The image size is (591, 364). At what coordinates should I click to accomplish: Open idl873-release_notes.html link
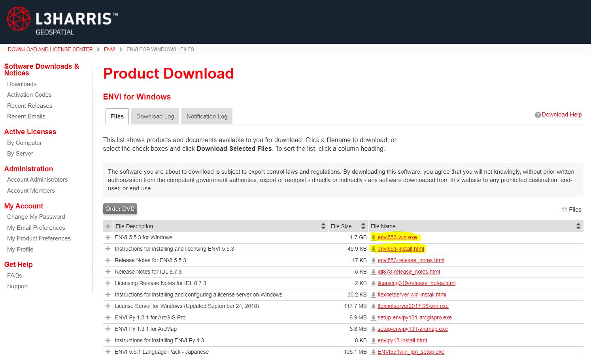point(409,272)
